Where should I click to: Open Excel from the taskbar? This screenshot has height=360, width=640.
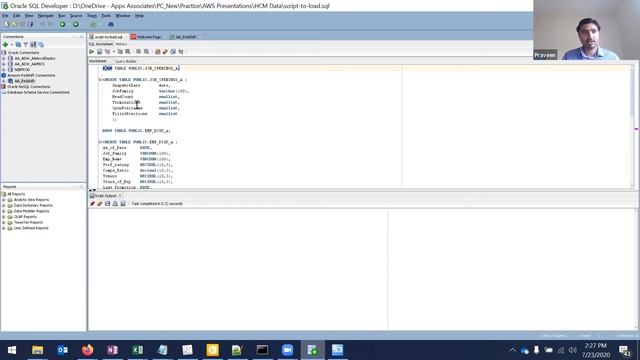coord(138,350)
